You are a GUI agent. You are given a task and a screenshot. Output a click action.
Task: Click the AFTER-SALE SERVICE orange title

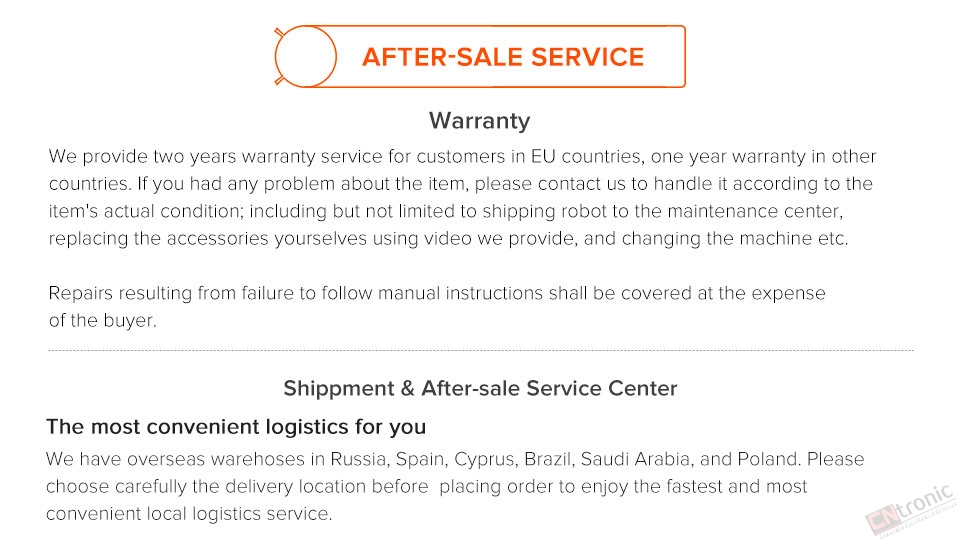point(503,57)
